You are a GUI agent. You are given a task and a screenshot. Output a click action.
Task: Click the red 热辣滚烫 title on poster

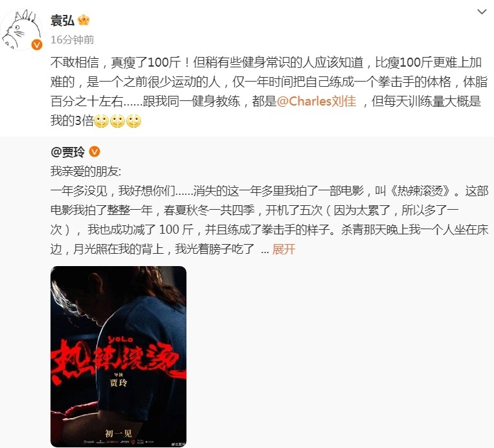click(x=118, y=359)
